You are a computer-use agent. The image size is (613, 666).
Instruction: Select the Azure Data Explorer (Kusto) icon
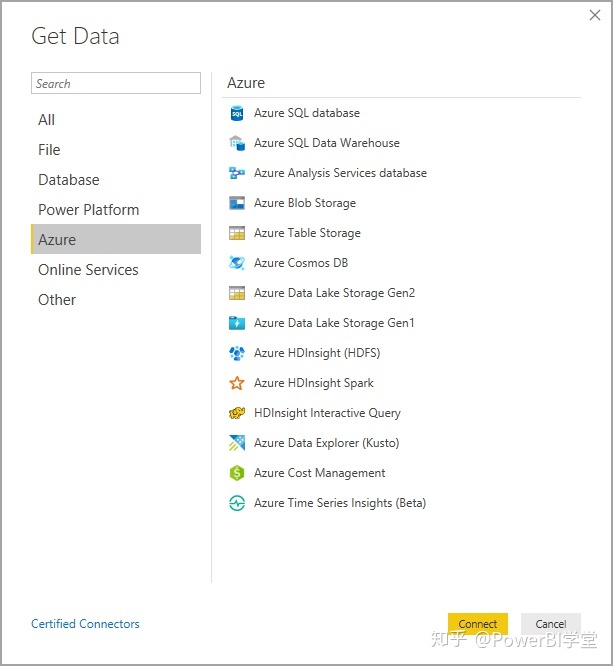coord(237,443)
